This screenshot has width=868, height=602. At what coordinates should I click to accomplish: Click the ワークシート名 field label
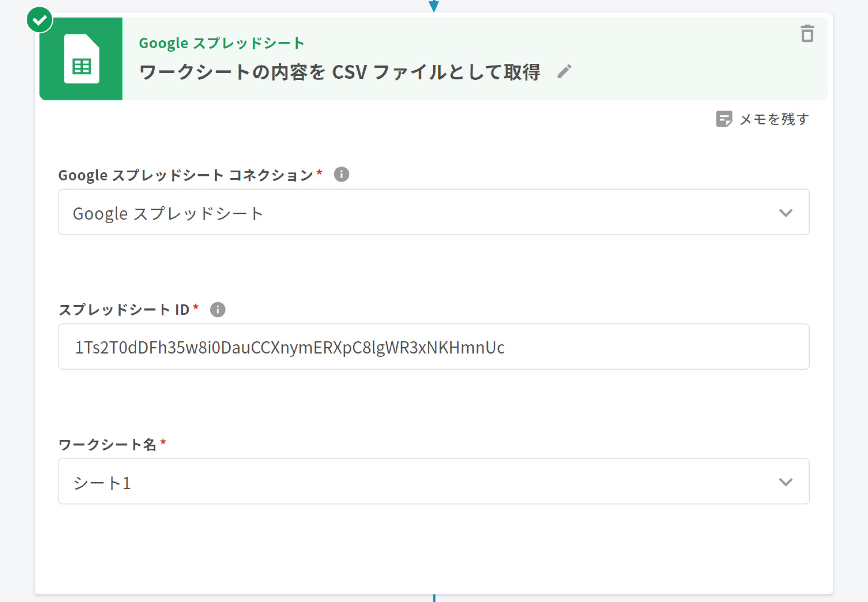(x=107, y=444)
